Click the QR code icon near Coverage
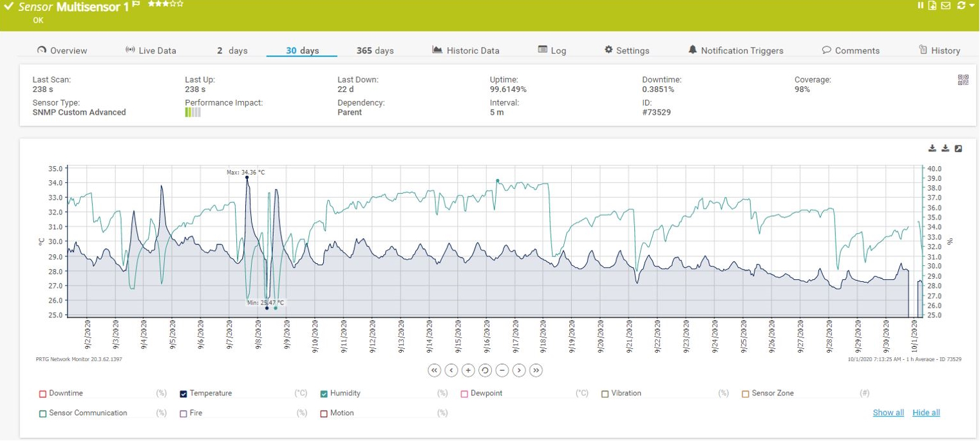The height and width of the screenshot is (441, 980). tap(963, 81)
